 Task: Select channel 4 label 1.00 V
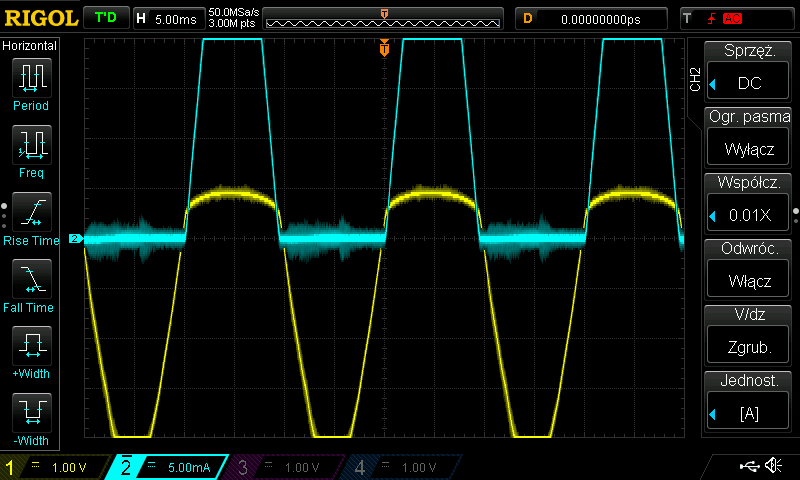click(403, 467)
